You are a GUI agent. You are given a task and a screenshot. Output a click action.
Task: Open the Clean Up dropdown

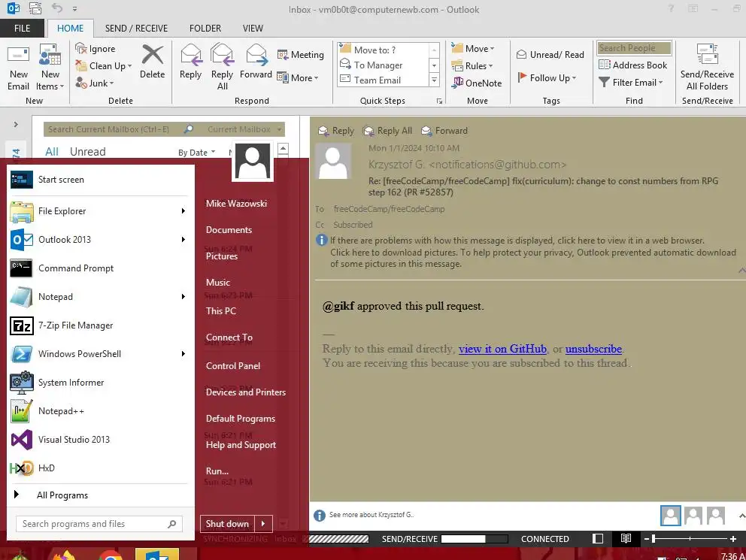[103, 65]
